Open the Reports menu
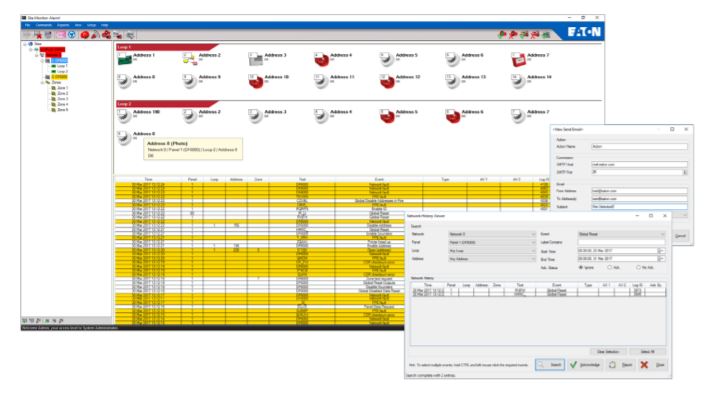 [x=63, y=25]
